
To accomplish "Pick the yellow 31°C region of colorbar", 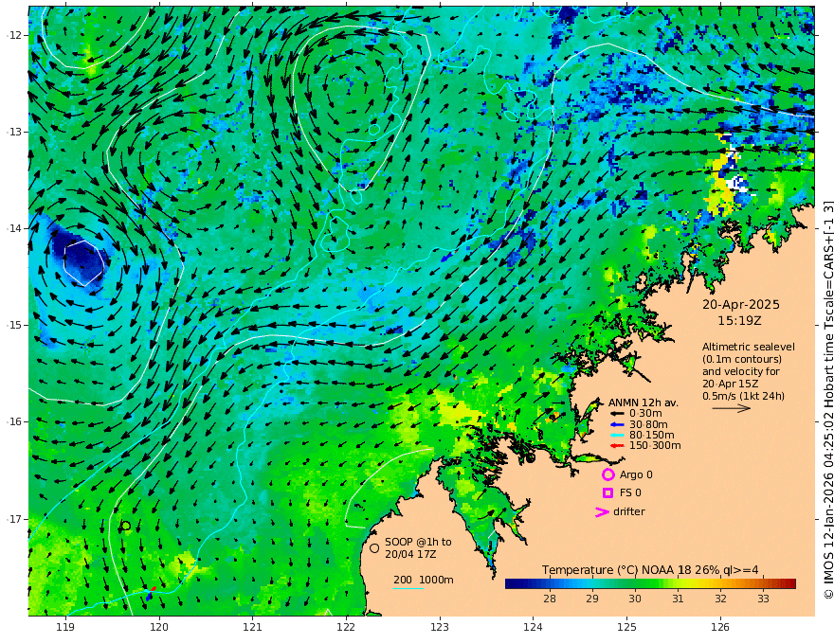I will [x=679, y=583].
